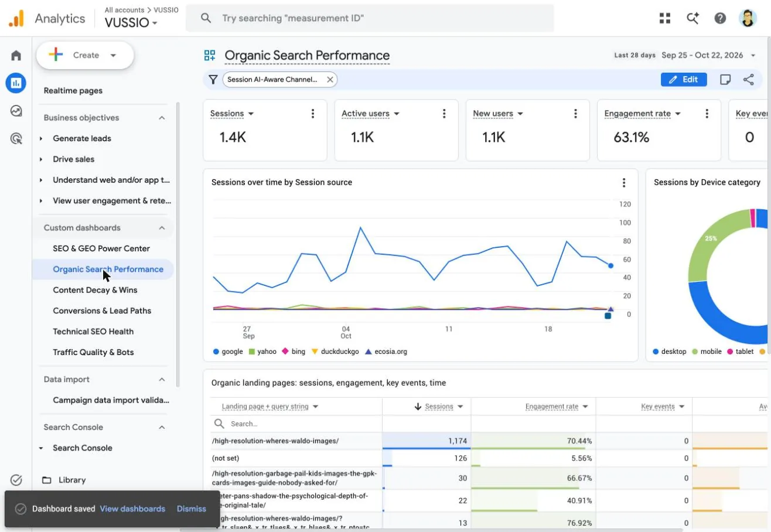
Task: Open the Explore icon in left rail
Action: pos(16,111)
